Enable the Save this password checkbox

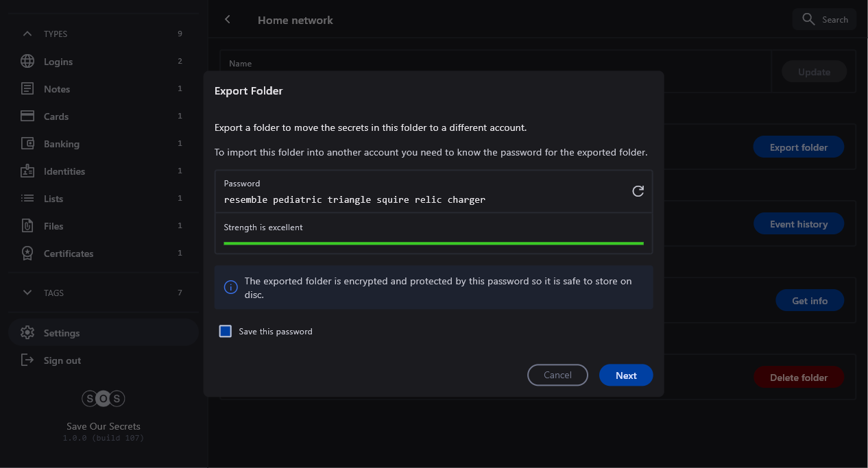tap(225, 332)
